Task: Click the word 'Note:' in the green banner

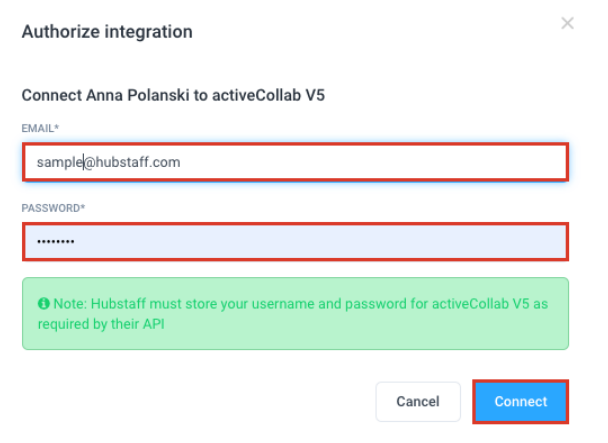Action: coord(70,304)
